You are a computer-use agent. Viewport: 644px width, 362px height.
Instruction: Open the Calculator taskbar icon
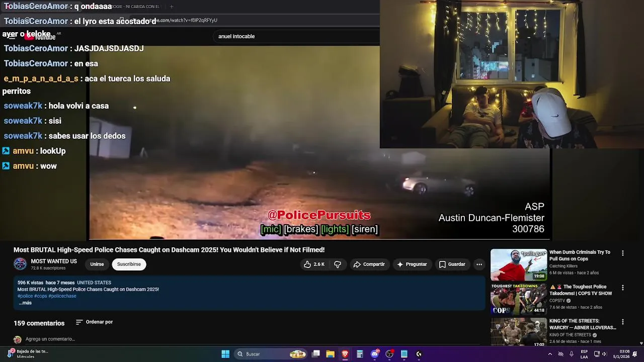(x=360, y=354)
